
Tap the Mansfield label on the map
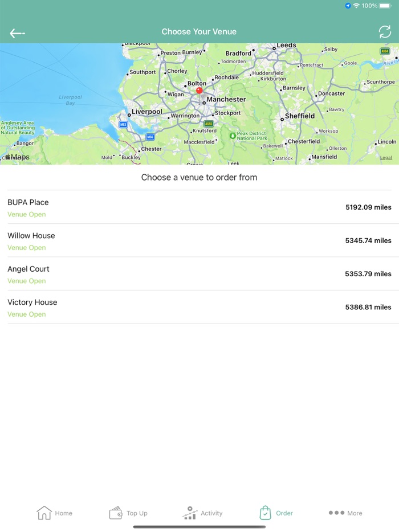click(x=324, y=157)
